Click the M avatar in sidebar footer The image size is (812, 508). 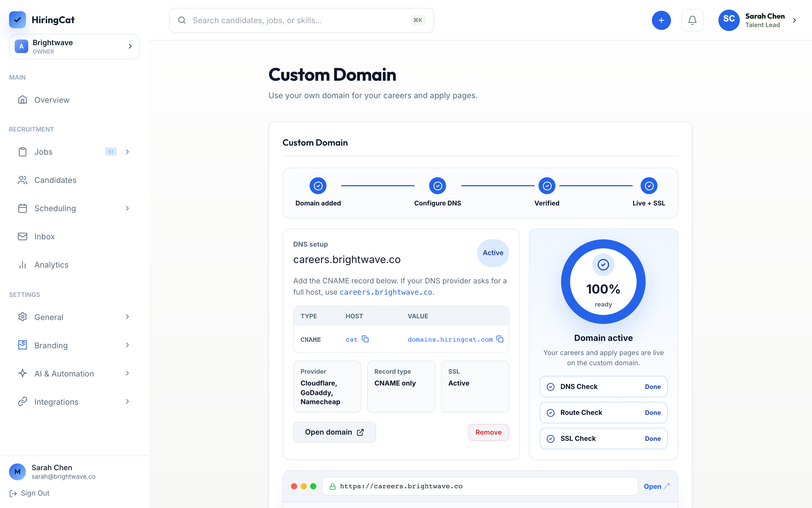click(x=17, y=472)
